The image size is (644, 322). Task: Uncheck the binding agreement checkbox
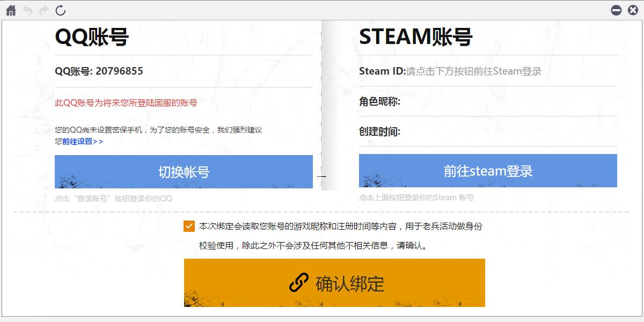[189, 226]
